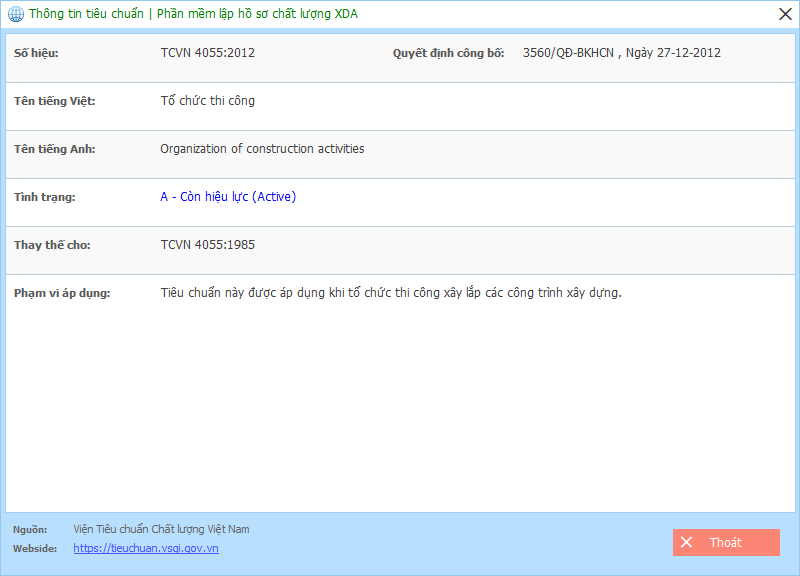Click the Thoát exit button

point(726,542)
